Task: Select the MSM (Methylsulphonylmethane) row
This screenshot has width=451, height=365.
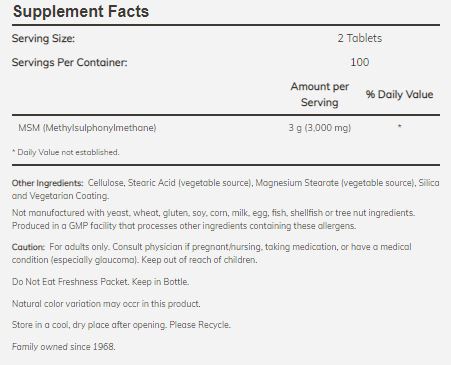Action: (226, 128)
